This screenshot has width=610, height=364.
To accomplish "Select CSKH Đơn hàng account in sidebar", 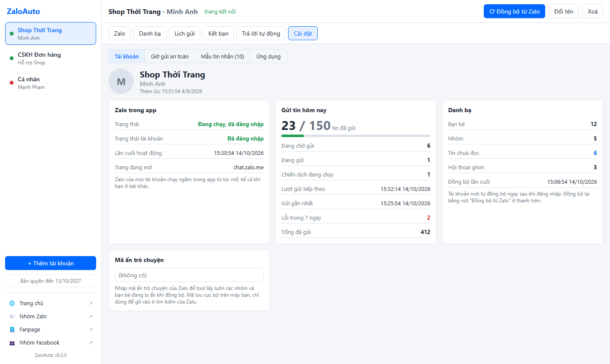I will click(x=50, y=58).
